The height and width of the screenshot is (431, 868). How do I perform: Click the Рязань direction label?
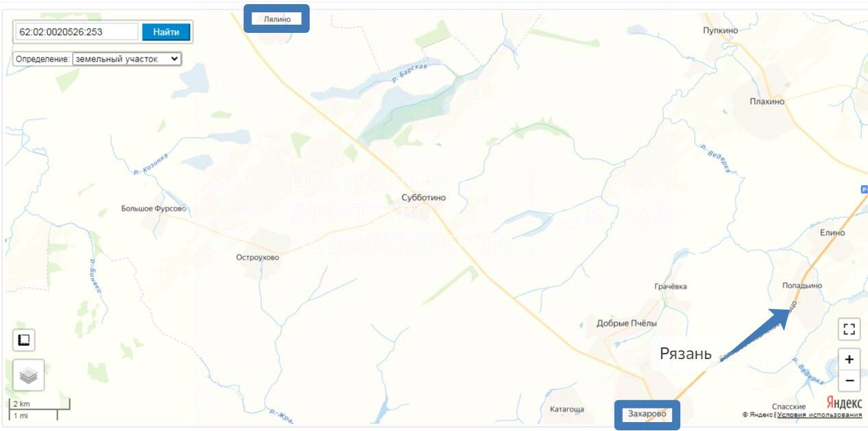[x=686, y=354]
